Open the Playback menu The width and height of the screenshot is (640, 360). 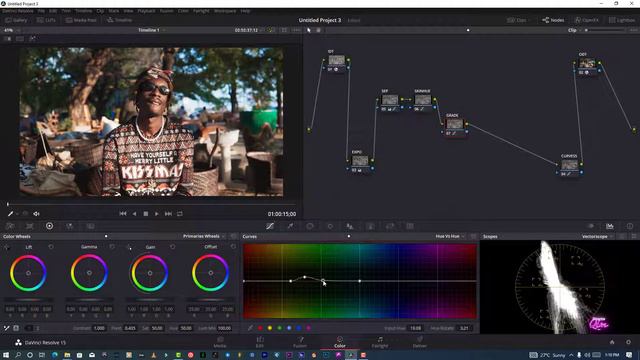tap(146, 11)
